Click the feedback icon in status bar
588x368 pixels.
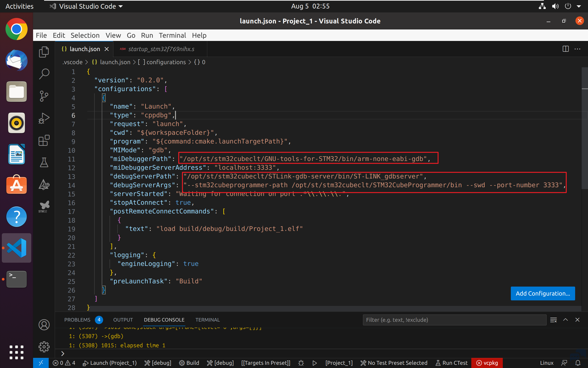pyautogui.click(x=564, y=363)
